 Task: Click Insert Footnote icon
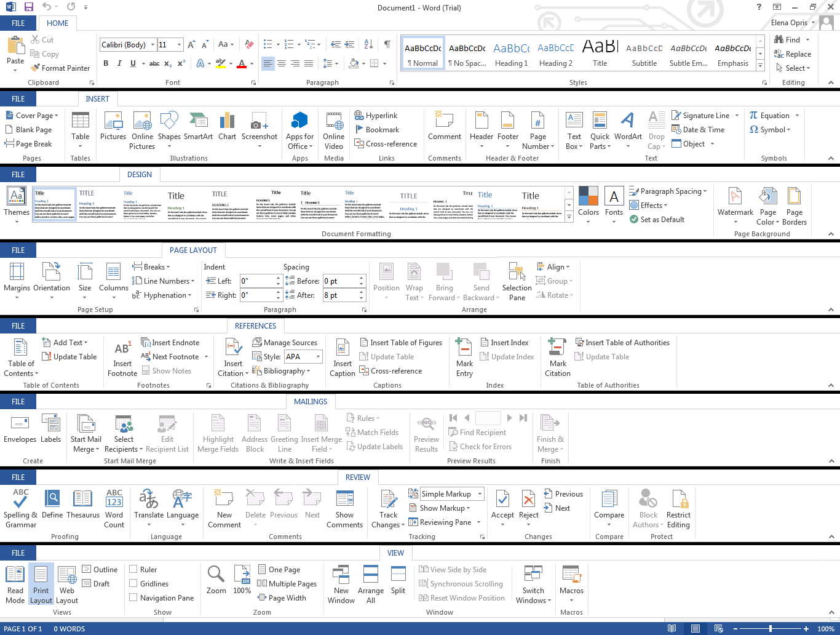click(122, 349)
